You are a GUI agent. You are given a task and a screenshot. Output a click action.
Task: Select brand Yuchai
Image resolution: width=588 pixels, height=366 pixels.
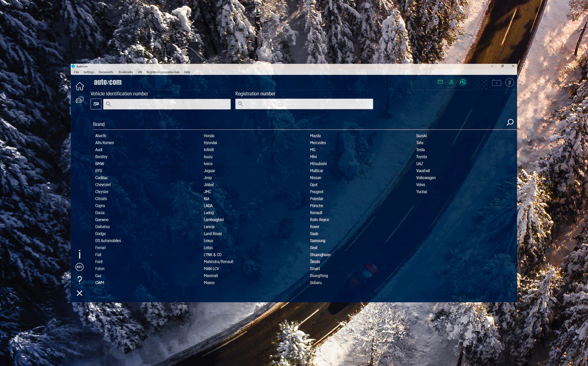pos(422,192)
